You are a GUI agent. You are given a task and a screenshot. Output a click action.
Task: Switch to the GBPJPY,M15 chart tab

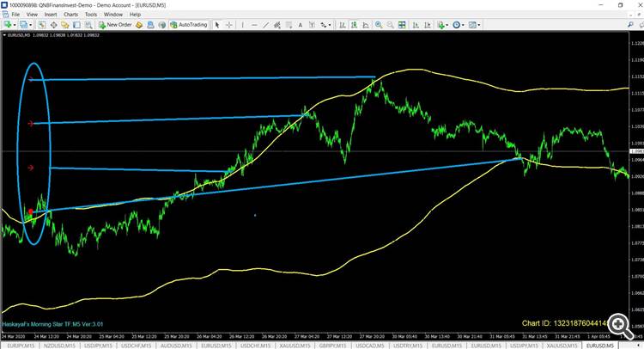[x=334, y=346]
